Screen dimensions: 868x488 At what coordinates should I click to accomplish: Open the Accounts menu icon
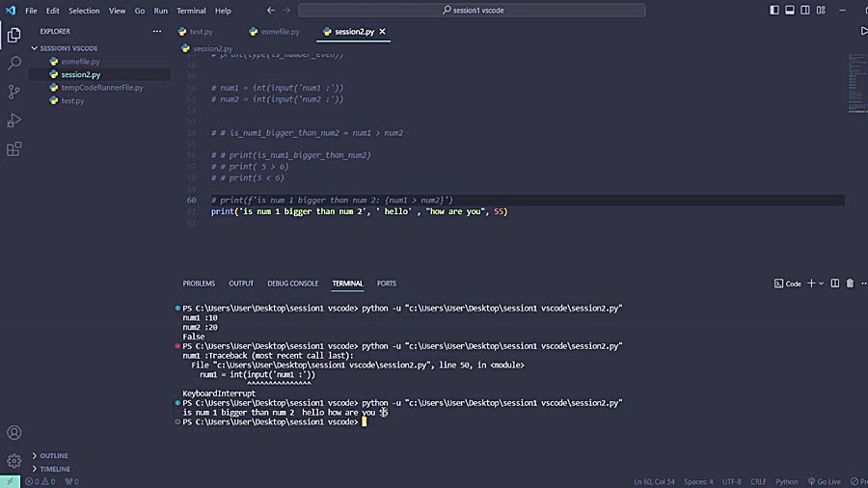tap(14, 432)
